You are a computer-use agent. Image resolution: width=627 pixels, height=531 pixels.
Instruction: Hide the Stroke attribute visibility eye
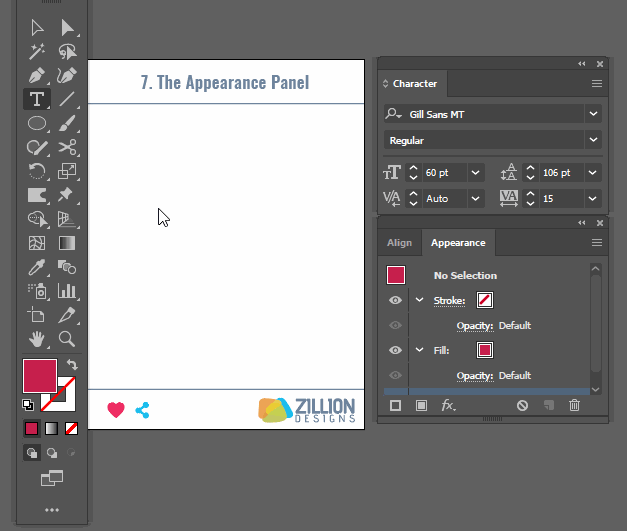point(395,300)
